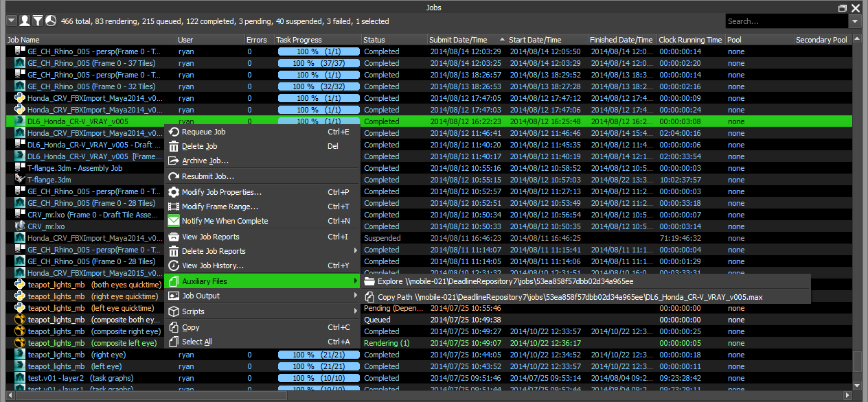Screen dimensions: 868x402
Task: Click tile icon of CRV_mr.lxo Draft Tile job
Action: 20,215
